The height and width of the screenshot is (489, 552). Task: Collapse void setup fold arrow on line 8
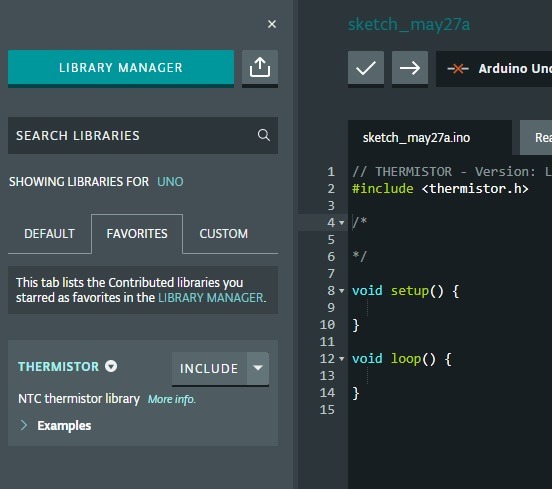click(x=341, y=291)
